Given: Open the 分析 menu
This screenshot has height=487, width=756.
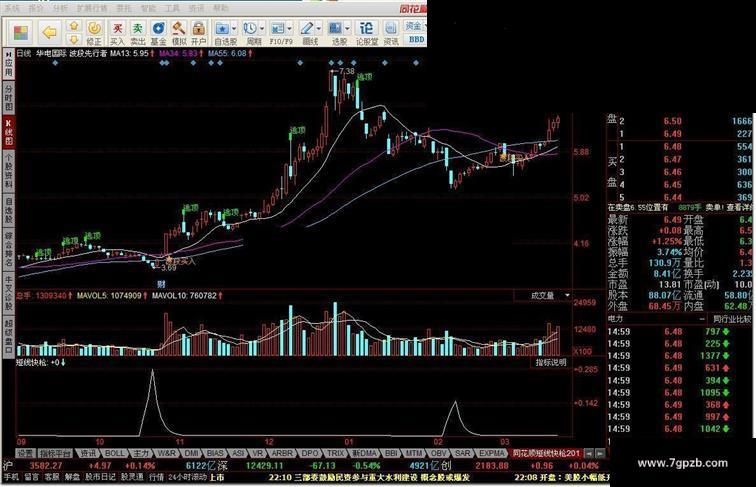Looking at the screenshot, I should (60, 8).
